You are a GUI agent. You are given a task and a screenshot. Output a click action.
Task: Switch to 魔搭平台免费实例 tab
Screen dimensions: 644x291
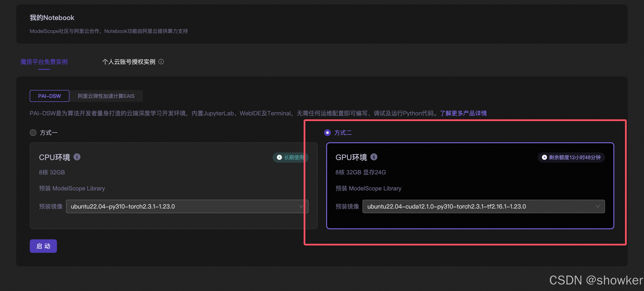pos(44,62)
